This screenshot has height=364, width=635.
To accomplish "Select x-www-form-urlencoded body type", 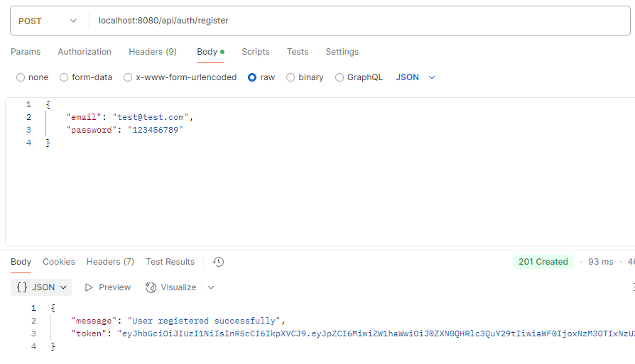I will (128, 77).
